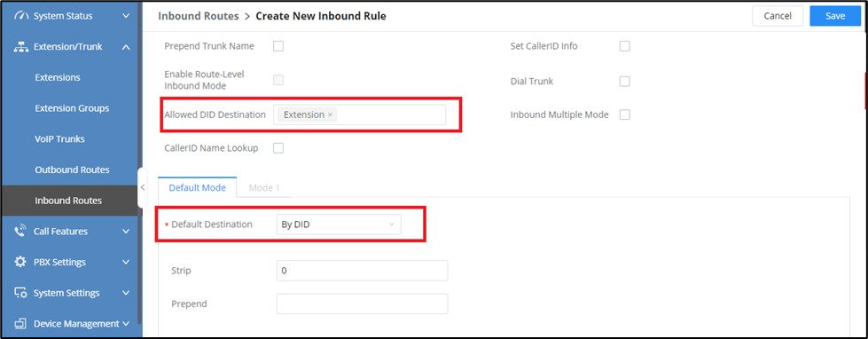Click the System Settings monitor icon
Screen dimensions: 868x339
pyautogui.click(x=20, y=293)
